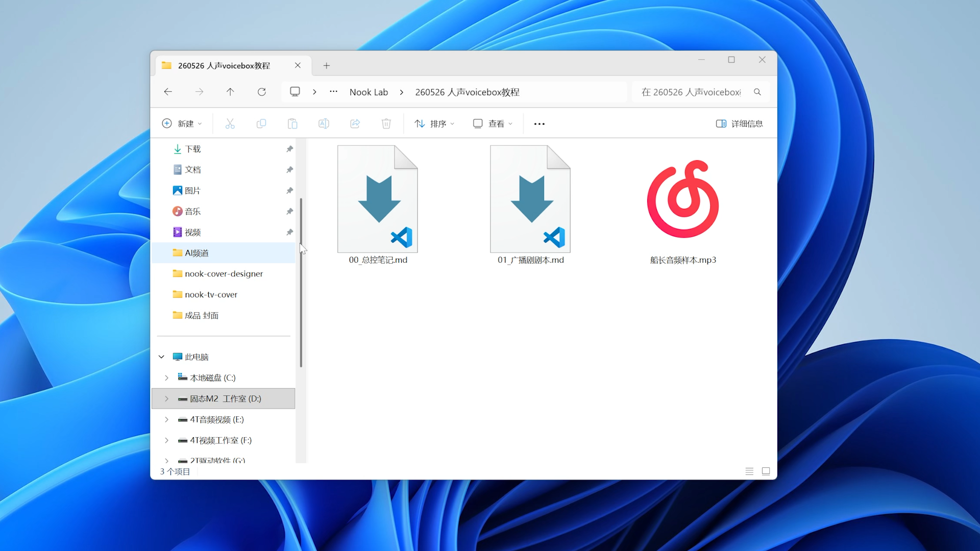This screenshot has width=980, height=551.
Task: Select the 00_总控笔记.md file
Action: tap(378, 205)
